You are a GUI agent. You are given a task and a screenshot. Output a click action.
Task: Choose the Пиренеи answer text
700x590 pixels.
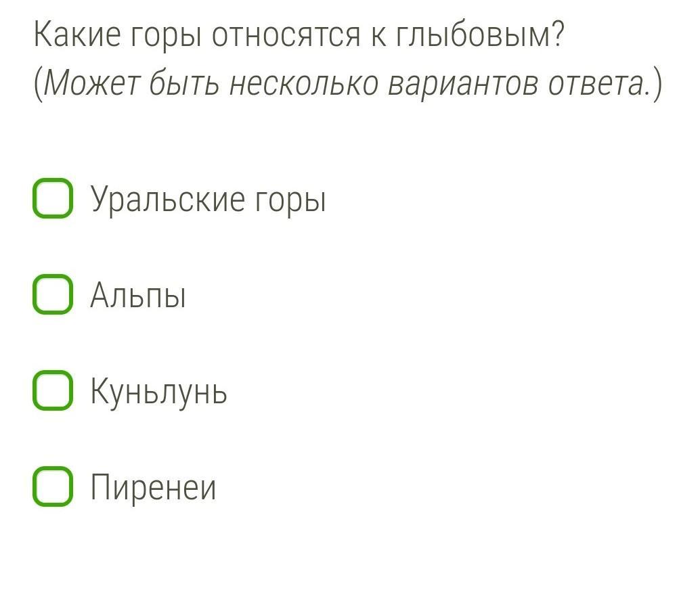click(153, 487)
